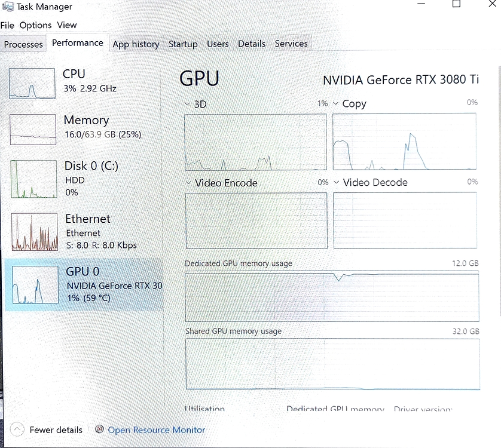
Task: Open Disk 0 (C:) performance view
Action: (32, 179)
